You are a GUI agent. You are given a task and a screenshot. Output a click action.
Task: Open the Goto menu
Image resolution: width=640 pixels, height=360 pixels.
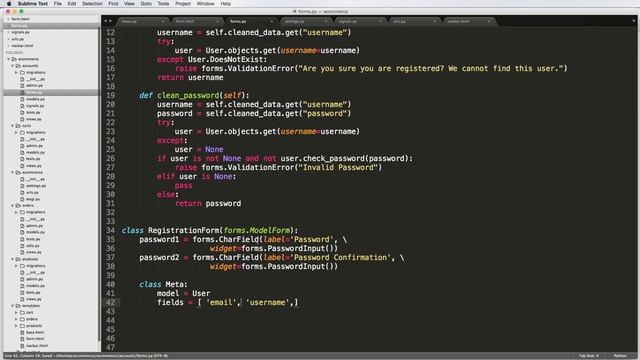(x=146, y=4)
